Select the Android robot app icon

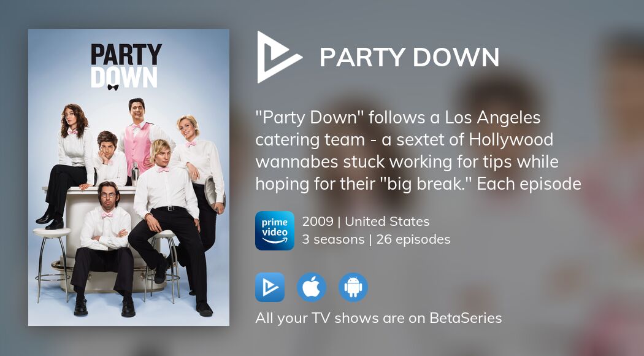pos(353,287)
